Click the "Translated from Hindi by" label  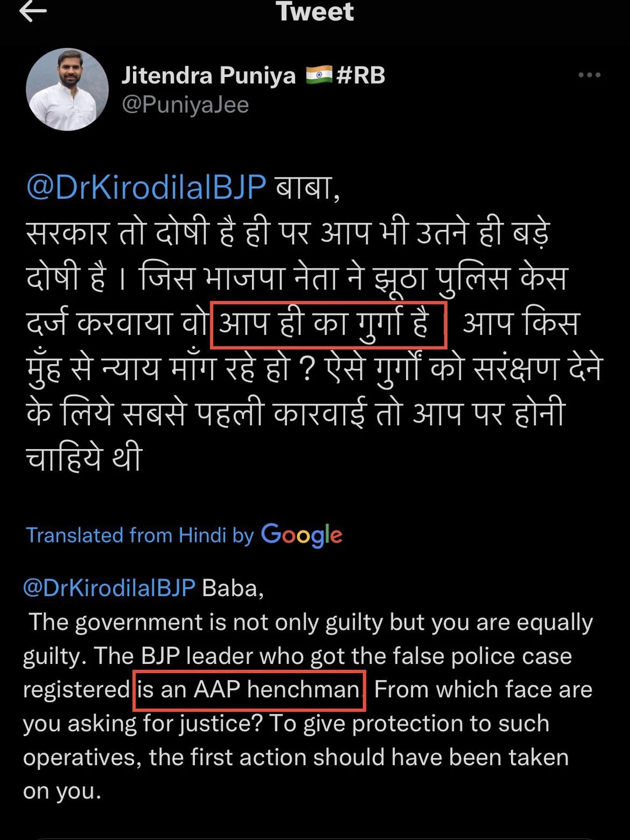click(140, 535)
